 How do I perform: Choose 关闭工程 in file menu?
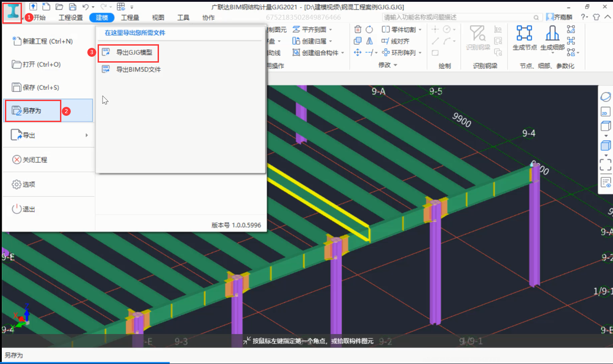click(x=48, y=160)
